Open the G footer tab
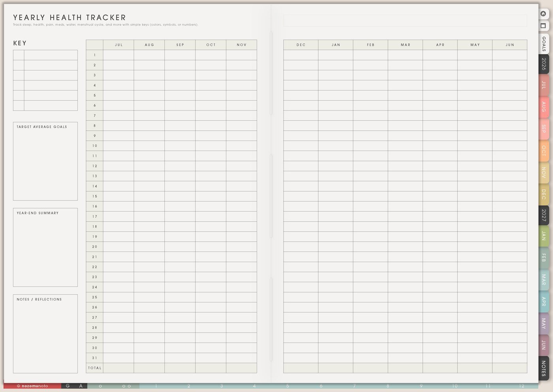This screenshot has width=553, height=392. pyautogui.click(x=68, y=386)
